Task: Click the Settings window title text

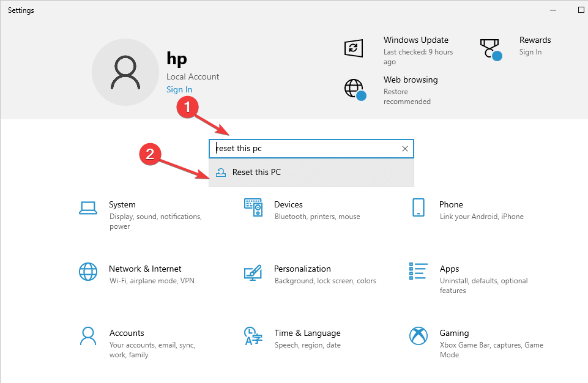Action: tap(21, 10)
